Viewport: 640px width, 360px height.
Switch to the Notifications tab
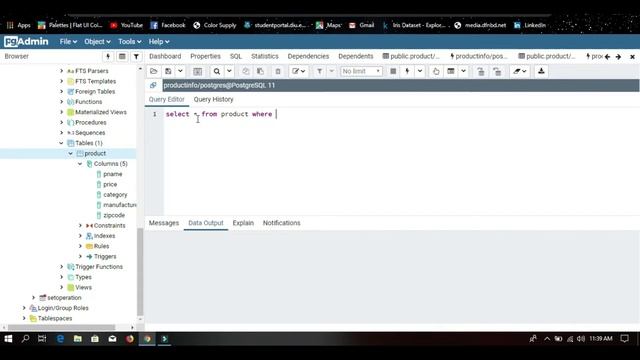pyautogui.click(x=281, y=223)
